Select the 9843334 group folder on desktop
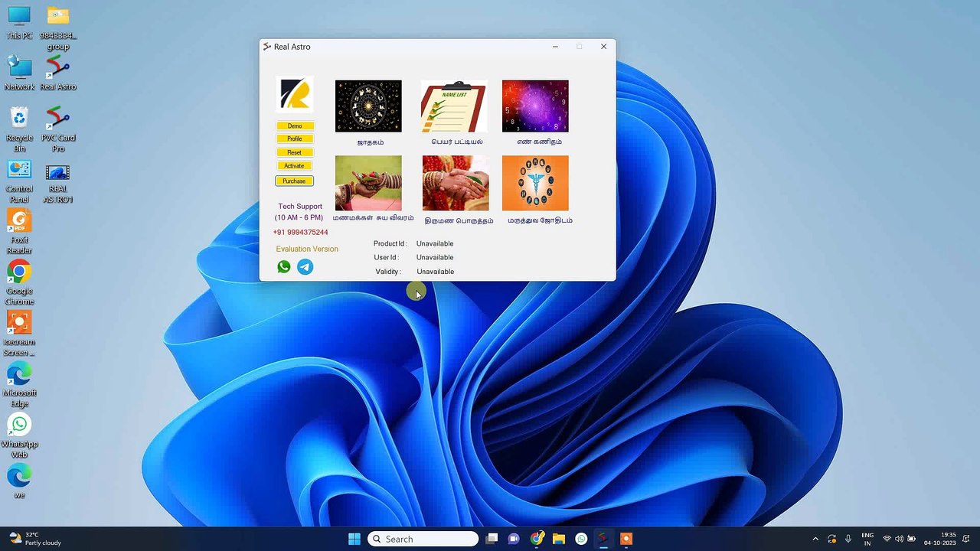This screenshot has height=551, width=980. [58, 28]
